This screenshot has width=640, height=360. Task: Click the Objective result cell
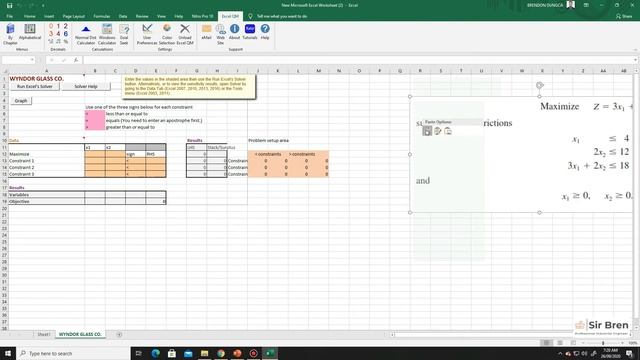tap(156, 201)
